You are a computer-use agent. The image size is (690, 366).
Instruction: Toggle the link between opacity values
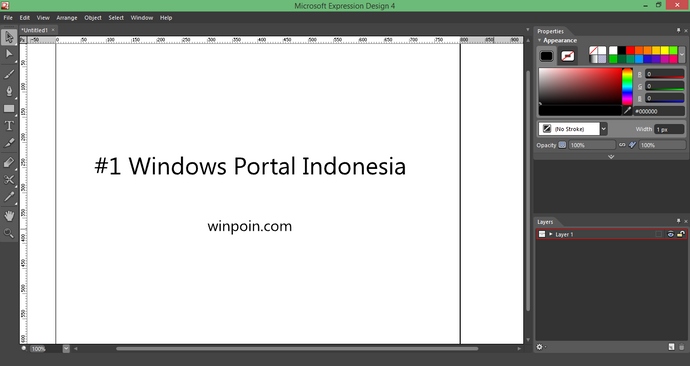pos(622,145)
